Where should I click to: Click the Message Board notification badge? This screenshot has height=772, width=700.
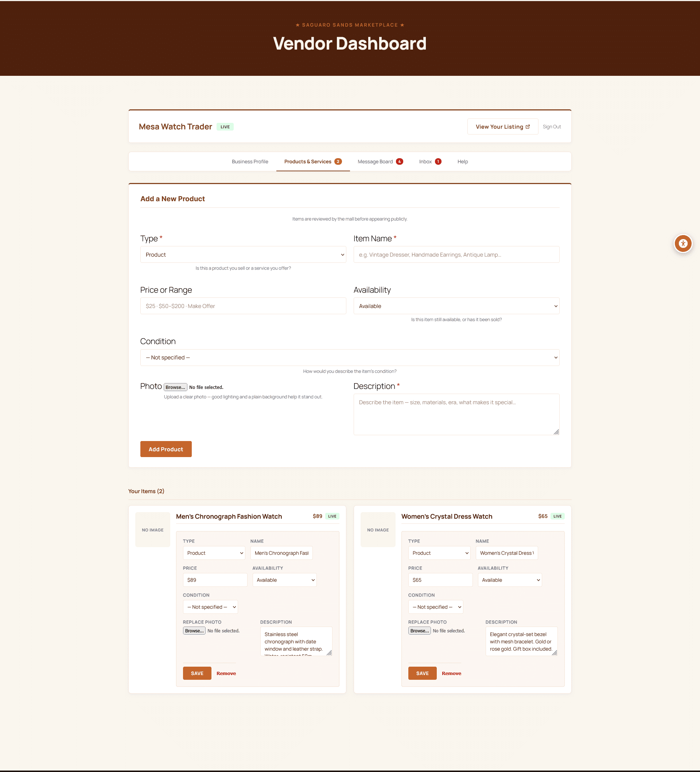tap(399, 161)
